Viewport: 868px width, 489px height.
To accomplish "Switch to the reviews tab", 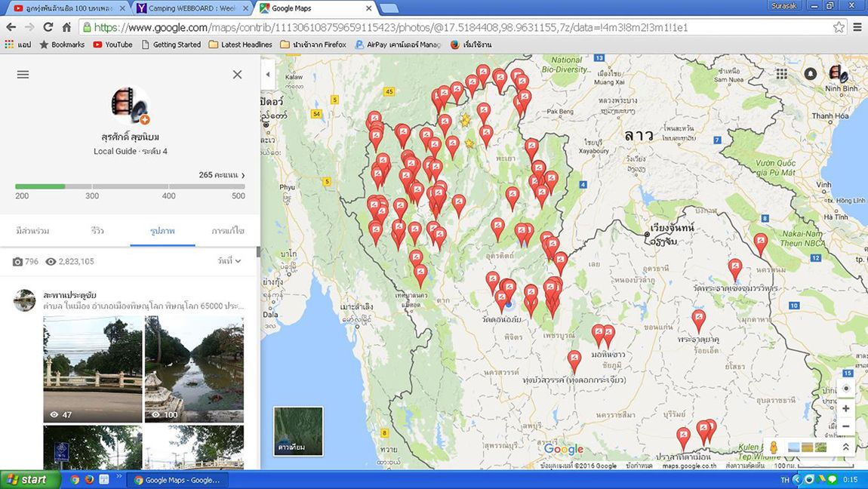I will click(97, 231).
